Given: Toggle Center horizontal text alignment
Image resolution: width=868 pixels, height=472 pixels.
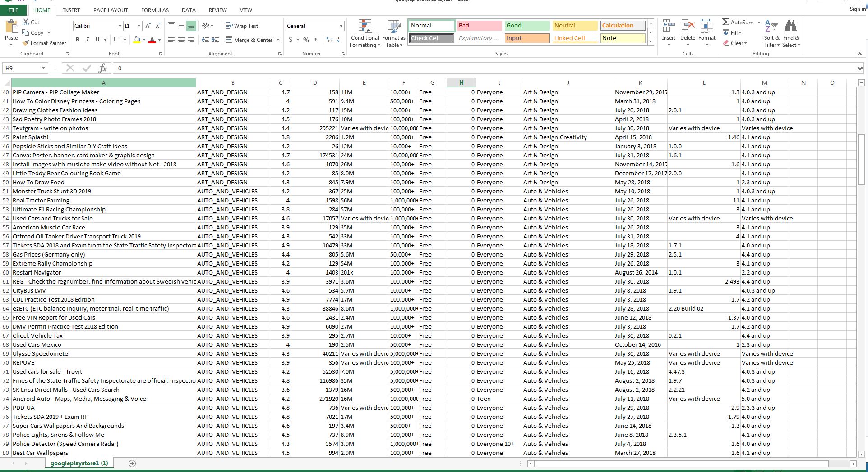Looking at the screenshot, I should (x=181, y=40).
